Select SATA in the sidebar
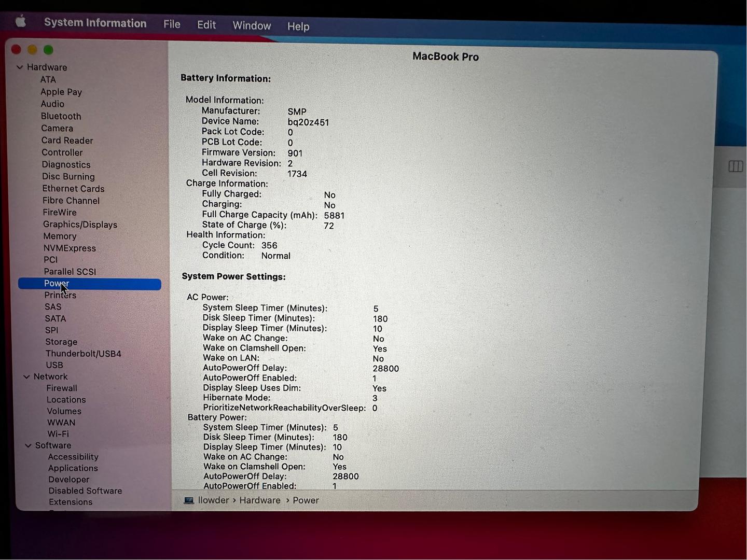The image size is (747, 560). point(55,318)
